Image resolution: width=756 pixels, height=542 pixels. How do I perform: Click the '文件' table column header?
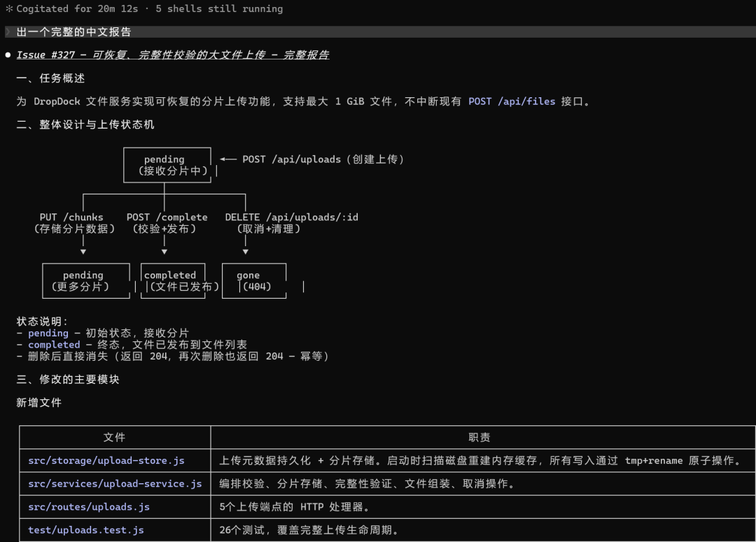coord(115,437)
